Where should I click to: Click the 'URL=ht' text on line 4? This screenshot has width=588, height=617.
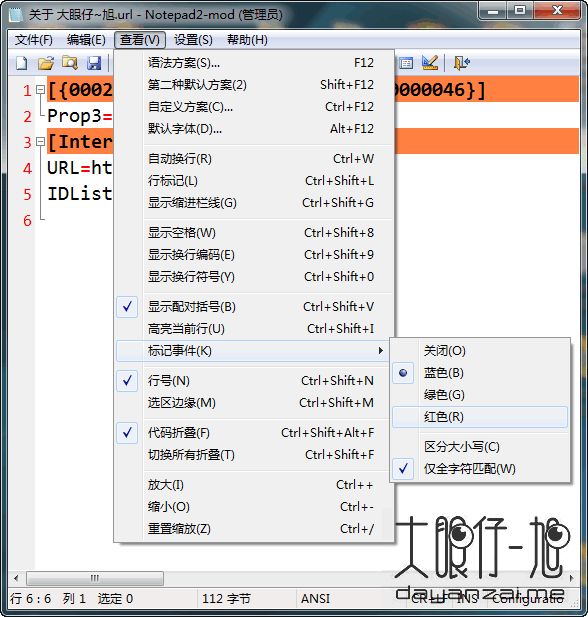[x=80, y=168]
